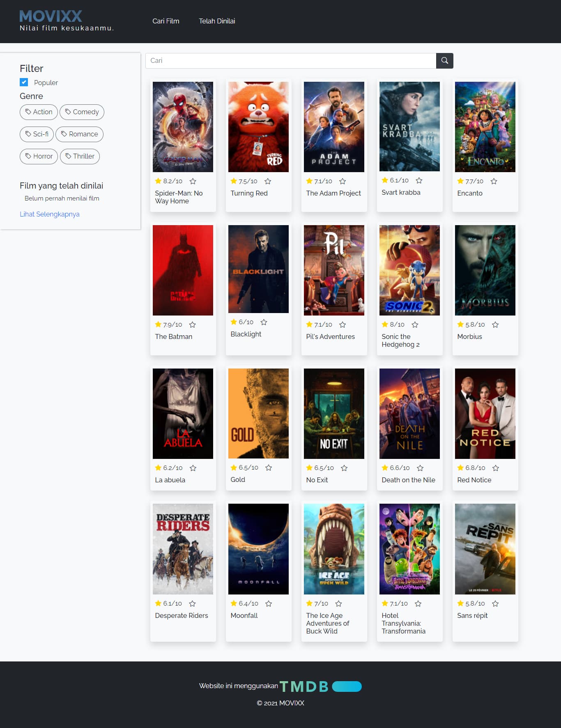Viewport: 561px width, 728px height.
Task: Click outline star for Encanto
Action: (494, 181)
